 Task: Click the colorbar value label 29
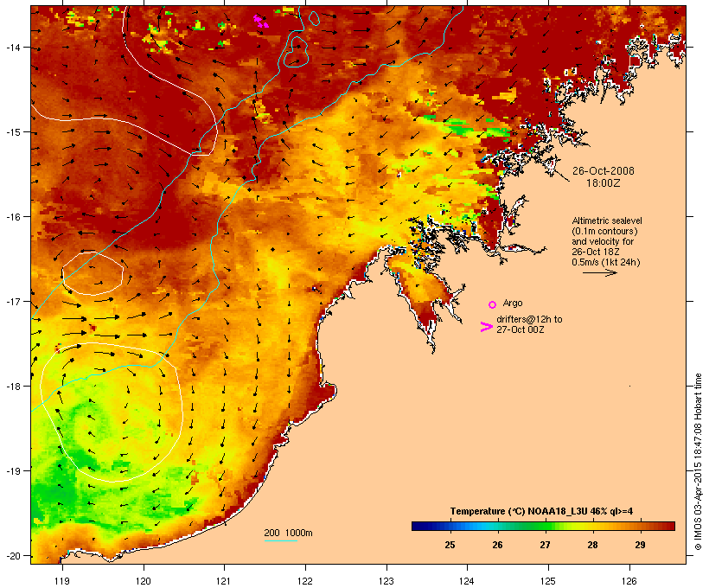coord(640,545)
